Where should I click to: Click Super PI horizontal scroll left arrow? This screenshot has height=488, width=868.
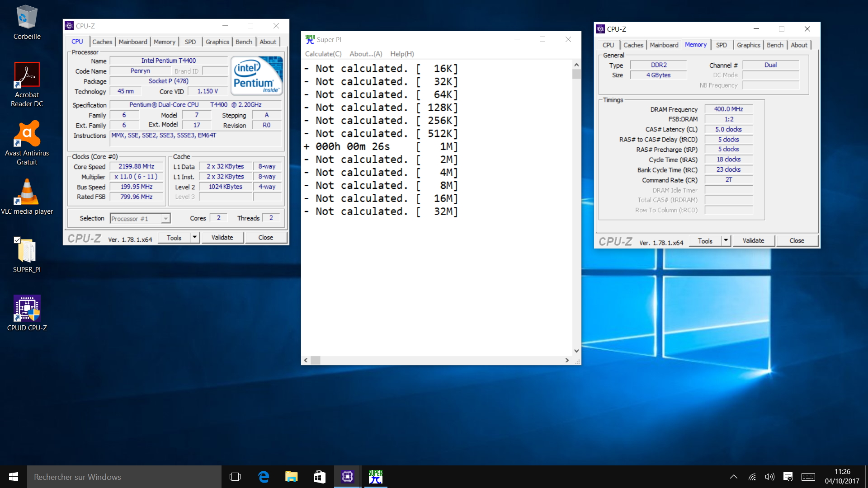click(306, 360)
